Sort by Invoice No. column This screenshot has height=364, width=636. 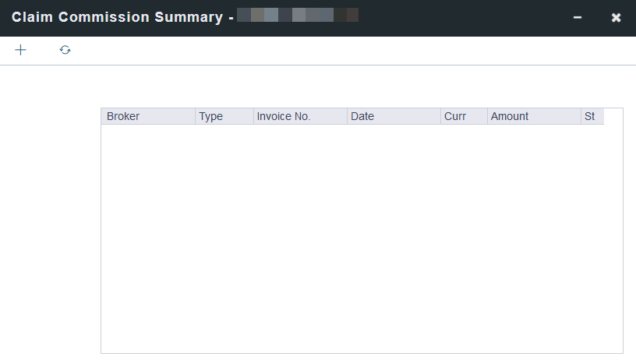coord(284,116)
